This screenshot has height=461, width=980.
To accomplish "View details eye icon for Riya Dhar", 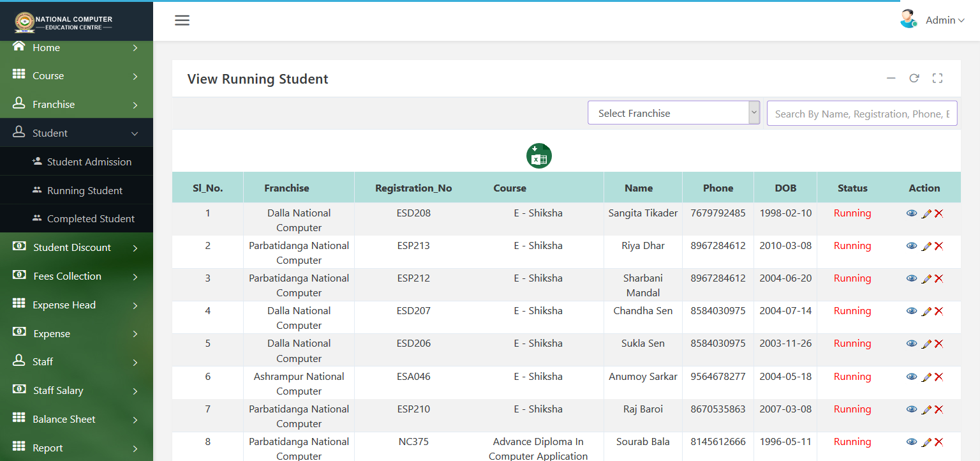I will [x=912, y=246].
